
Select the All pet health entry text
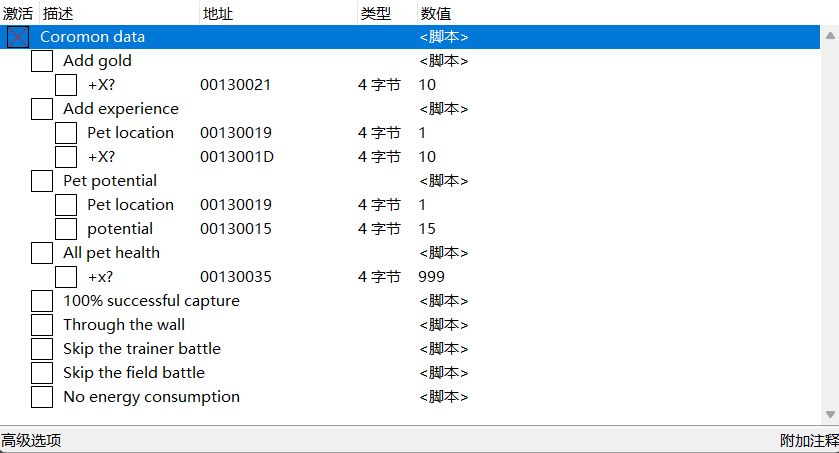pyautogui.click(x=111, y=253)
